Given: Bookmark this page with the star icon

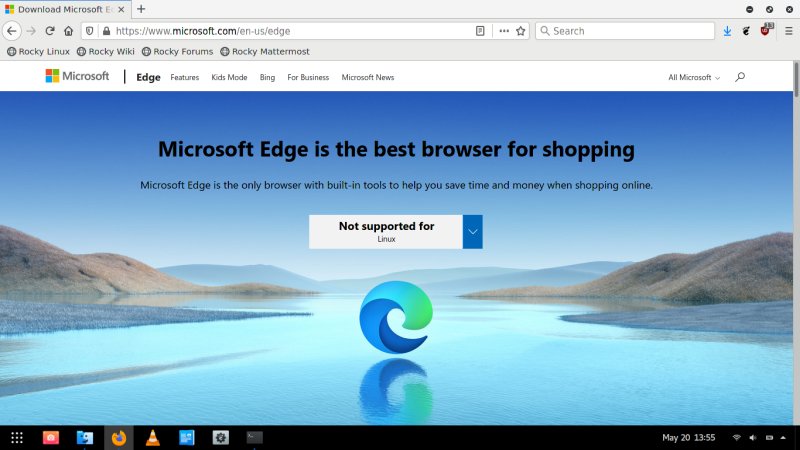Looking at the screenshot, I should [x=520, y=31].
